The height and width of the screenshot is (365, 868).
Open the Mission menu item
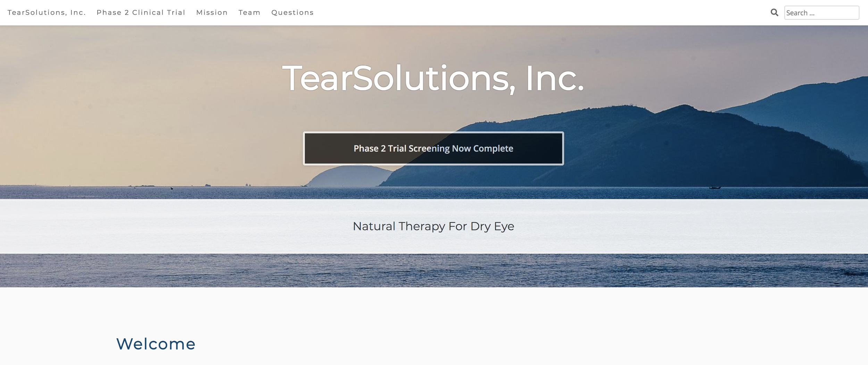click(212, 12)
